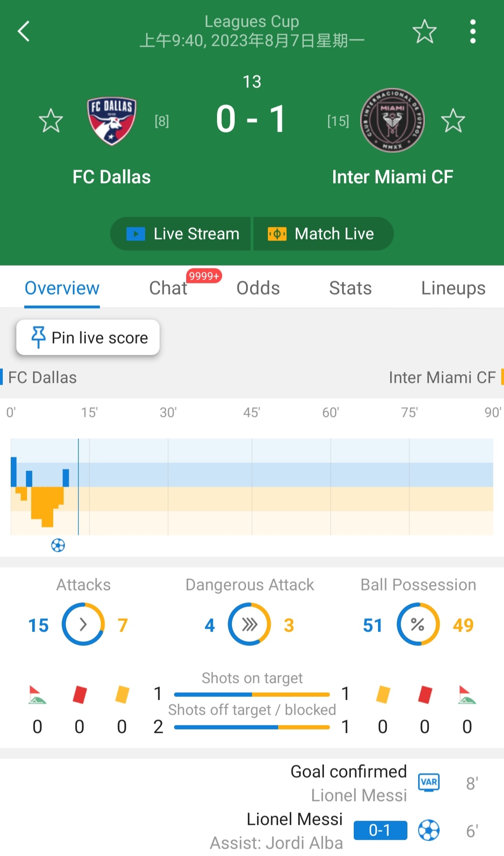The width and height of the screenshot is (504, 856).
Task: Open the three-dot overflow menu
Action: coord(473,31)
